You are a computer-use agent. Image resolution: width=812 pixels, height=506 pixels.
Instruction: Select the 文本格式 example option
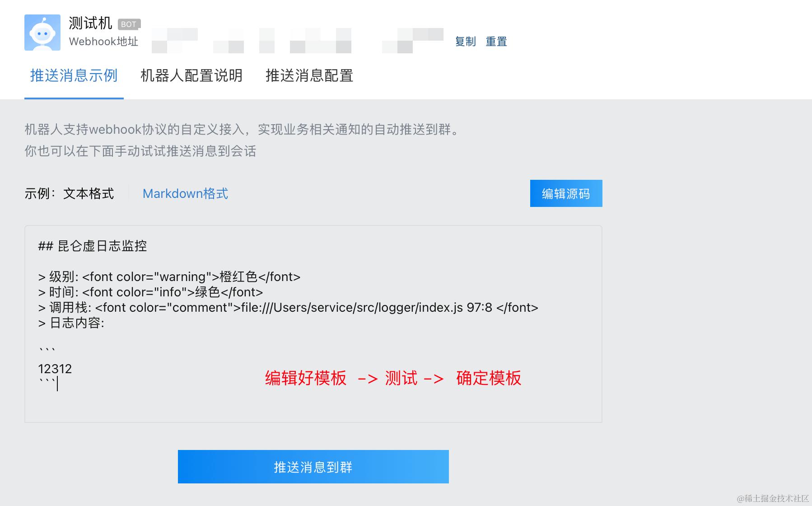point(89,193)
